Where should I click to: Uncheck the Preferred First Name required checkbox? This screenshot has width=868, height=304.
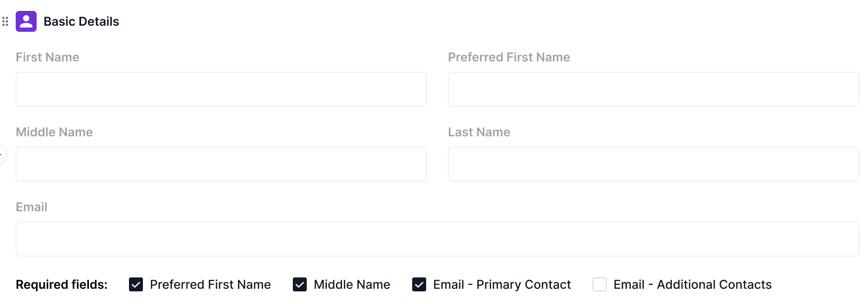(x=136, y=284)
